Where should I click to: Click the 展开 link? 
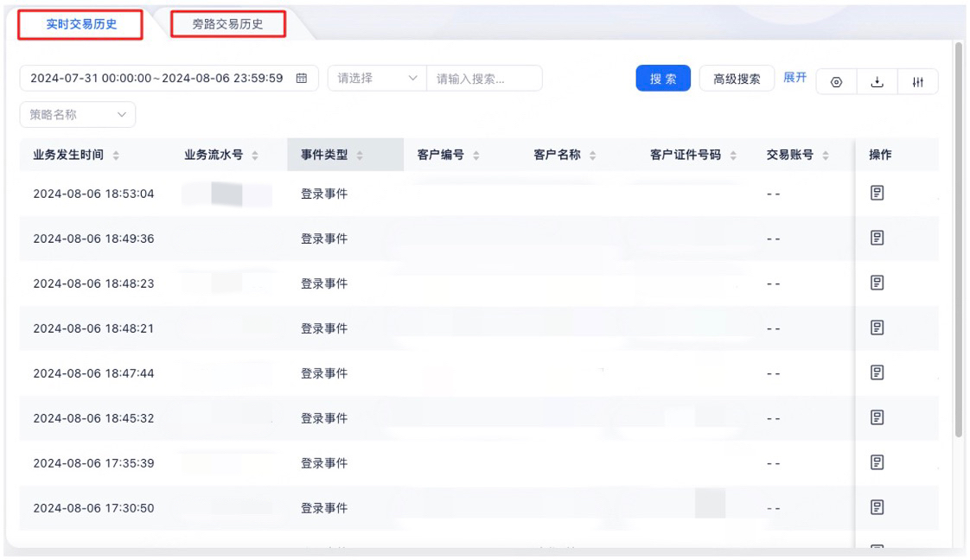[x=795, y=77]
